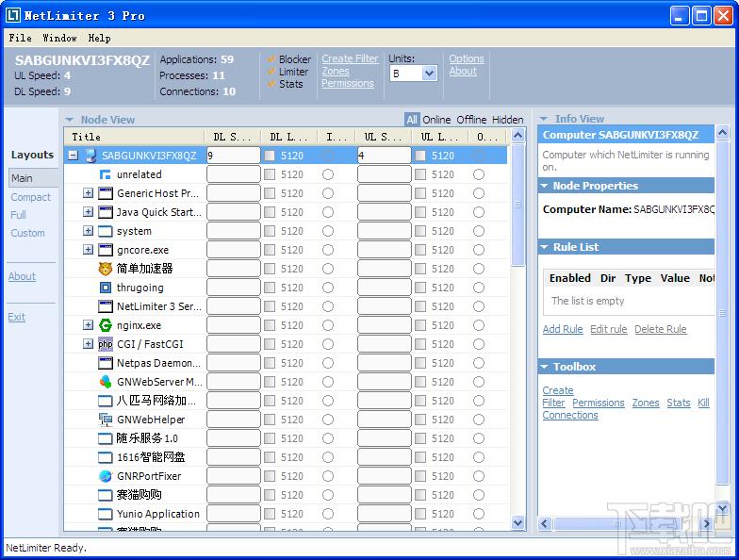Viewport: 739px width, 560px height.
Task: Enable DL limit checkbox for SABGUNKVI3FX8QZ row
Action: (x=270, y=156)
